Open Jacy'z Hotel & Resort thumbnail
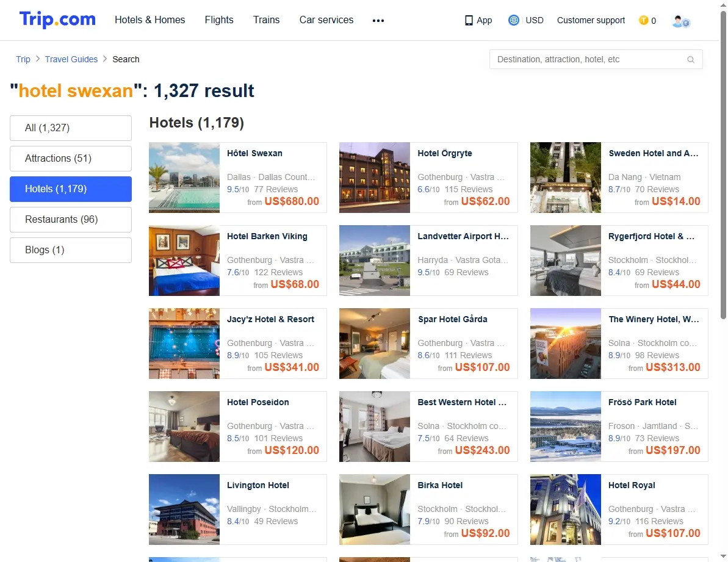728x562 pixels. [x=184, y=344]
